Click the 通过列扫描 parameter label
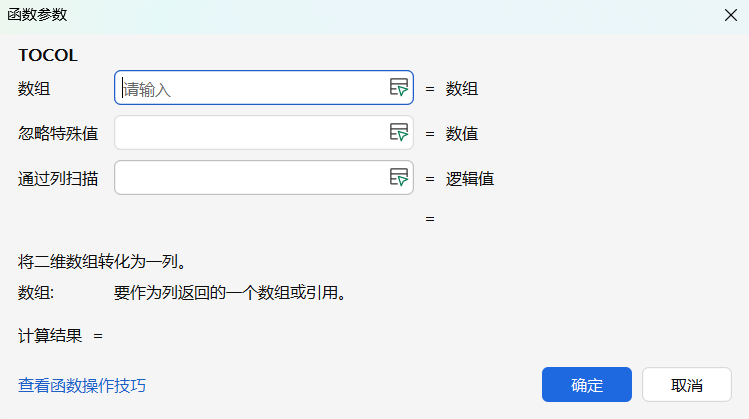 coord(58,179)
